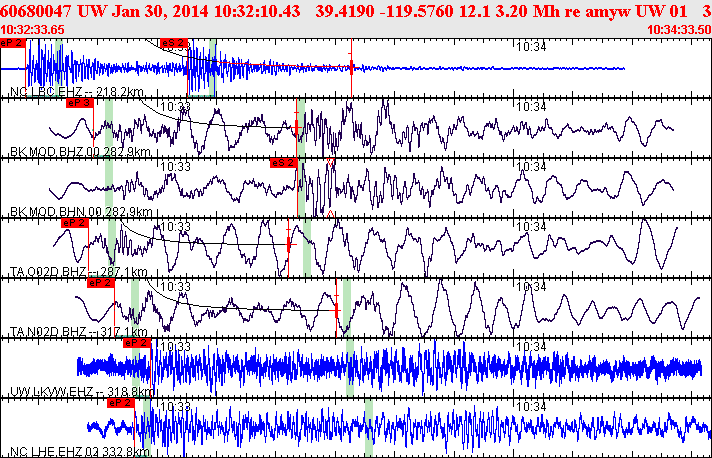Click the 10:34 time label on UW LKVW trace

pyautogui.click(x=531, y=346)
